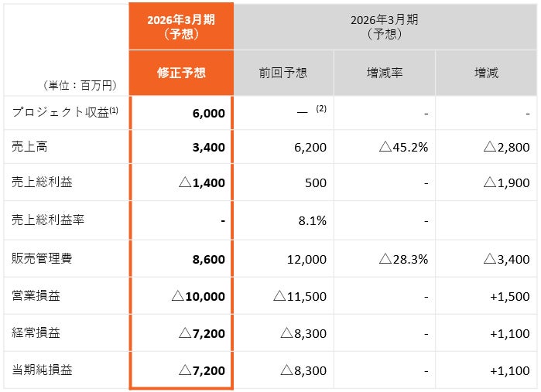This screenshot has width=541, height=392.
Task: Select the 販売管理費 row label
Action: tap(42, 259)
